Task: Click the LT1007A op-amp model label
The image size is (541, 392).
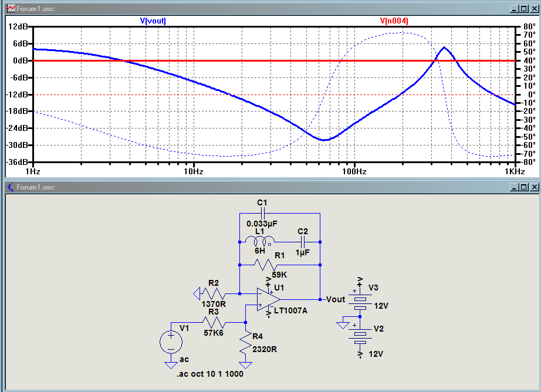Action: click(x=290, y=310)
